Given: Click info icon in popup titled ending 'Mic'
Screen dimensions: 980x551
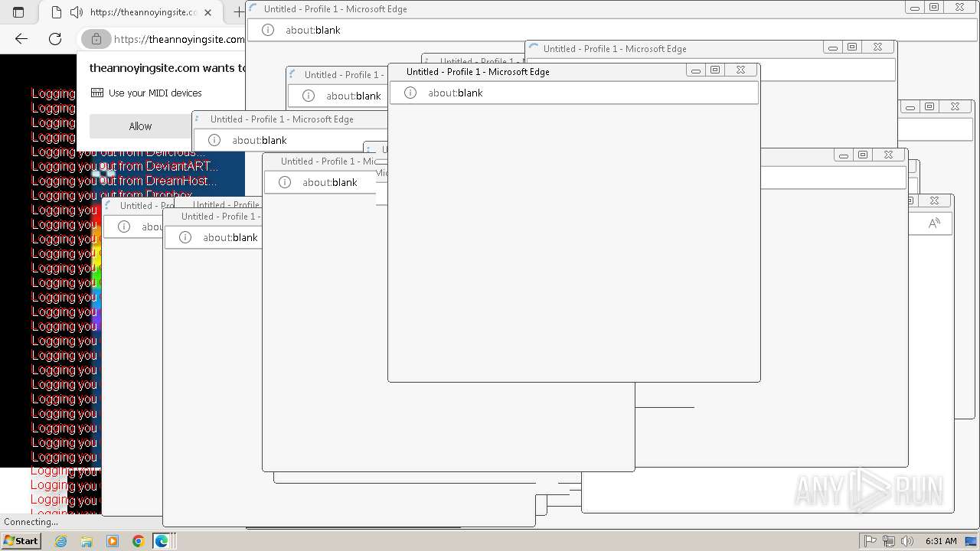Looking at the screenshot, I should pos(285,182).
